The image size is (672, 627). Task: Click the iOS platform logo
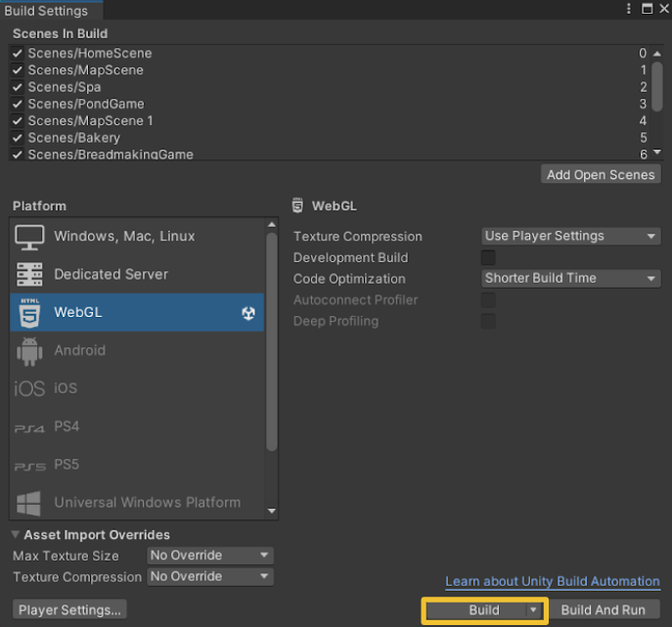(29, 388)
